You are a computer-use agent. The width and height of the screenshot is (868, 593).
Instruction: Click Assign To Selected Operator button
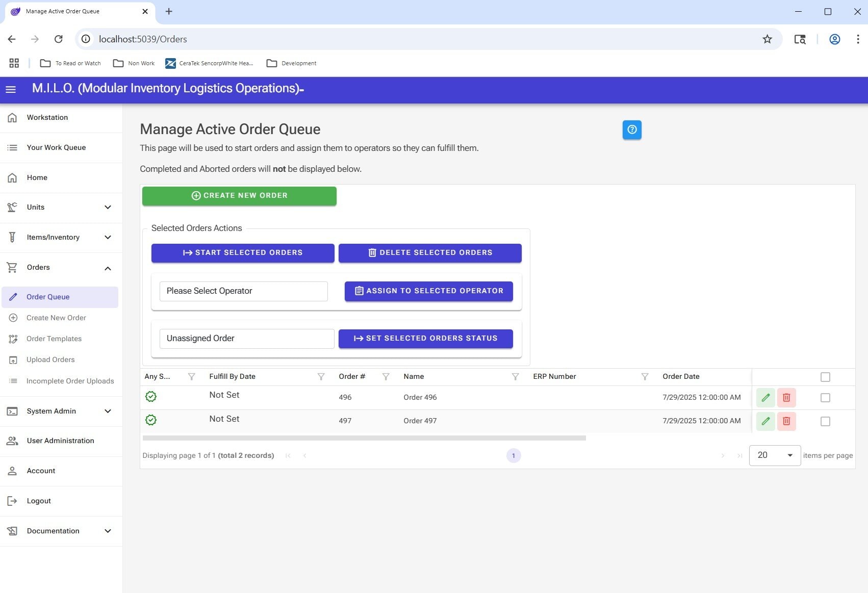[429, 291]
